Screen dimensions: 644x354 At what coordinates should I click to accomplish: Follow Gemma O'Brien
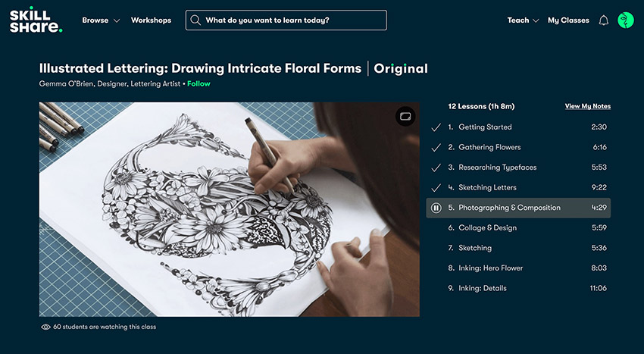coord(199,84)
